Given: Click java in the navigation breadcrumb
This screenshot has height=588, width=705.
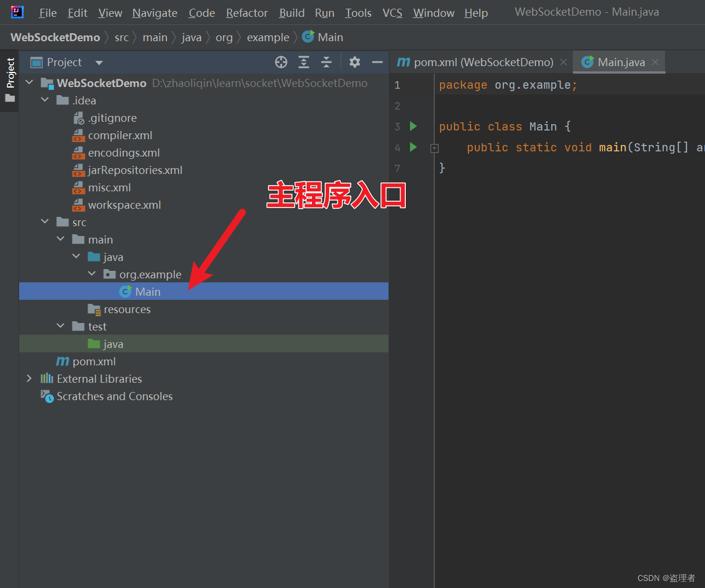Looking at the screenshot, I should tap(191, 37).
